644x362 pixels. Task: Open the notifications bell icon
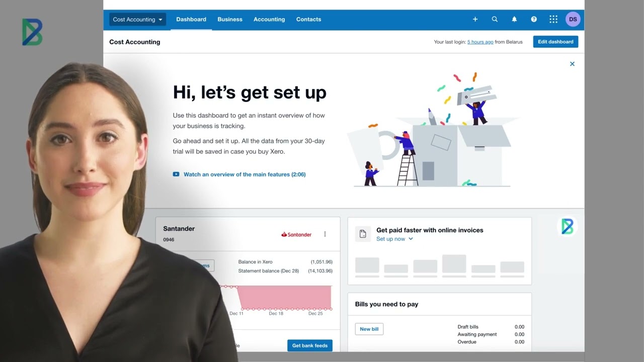[514, 19]
